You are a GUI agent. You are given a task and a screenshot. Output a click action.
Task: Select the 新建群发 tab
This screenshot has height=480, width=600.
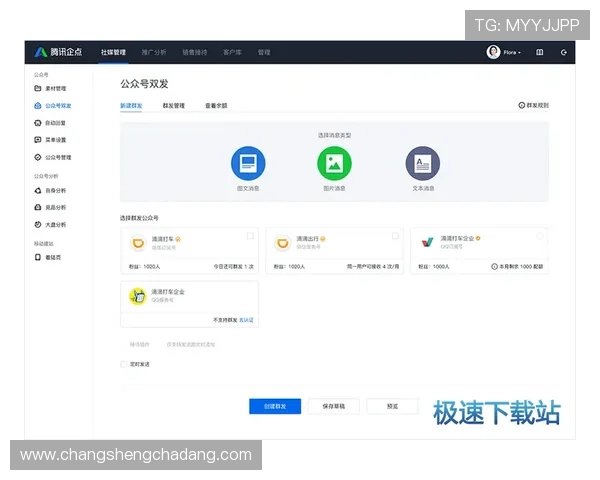point(131,106)
